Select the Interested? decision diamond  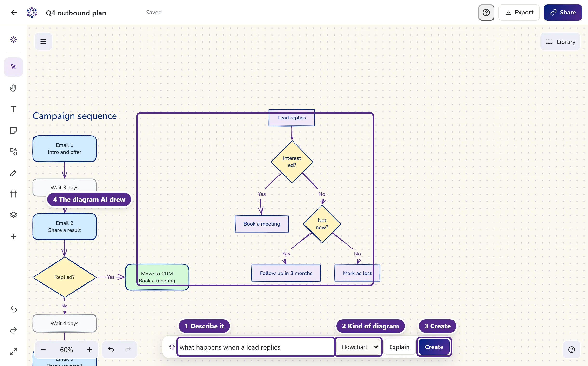[292, 162]
